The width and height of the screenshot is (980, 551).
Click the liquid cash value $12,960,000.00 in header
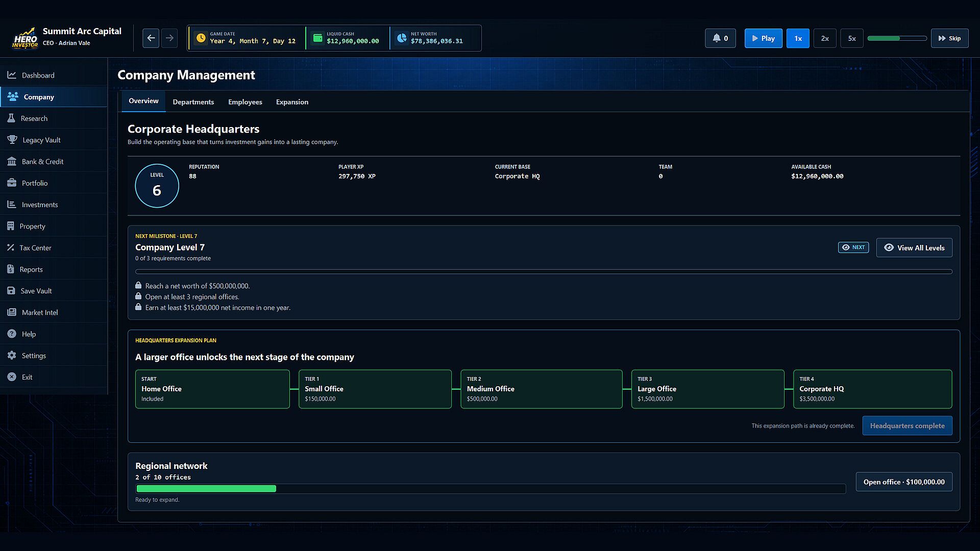(x=353, y=41)
